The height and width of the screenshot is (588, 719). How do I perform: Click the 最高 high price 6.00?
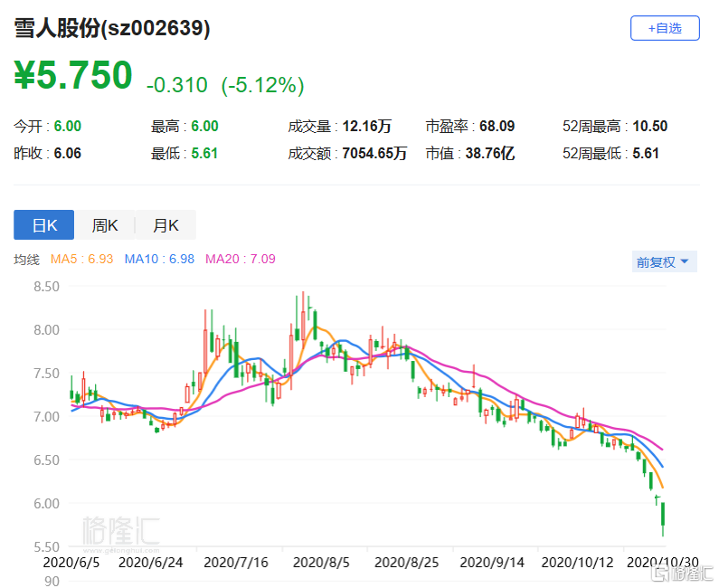(x=204, y=126)
